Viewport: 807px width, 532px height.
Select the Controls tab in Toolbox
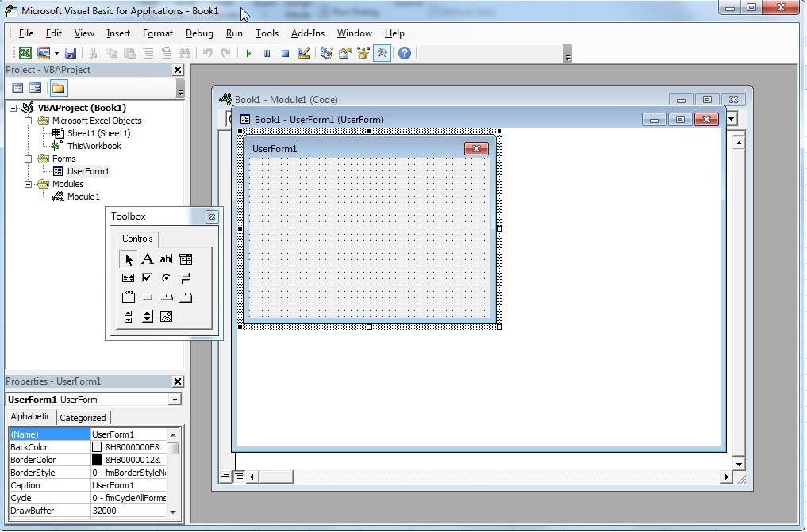(x=137, y=239)
